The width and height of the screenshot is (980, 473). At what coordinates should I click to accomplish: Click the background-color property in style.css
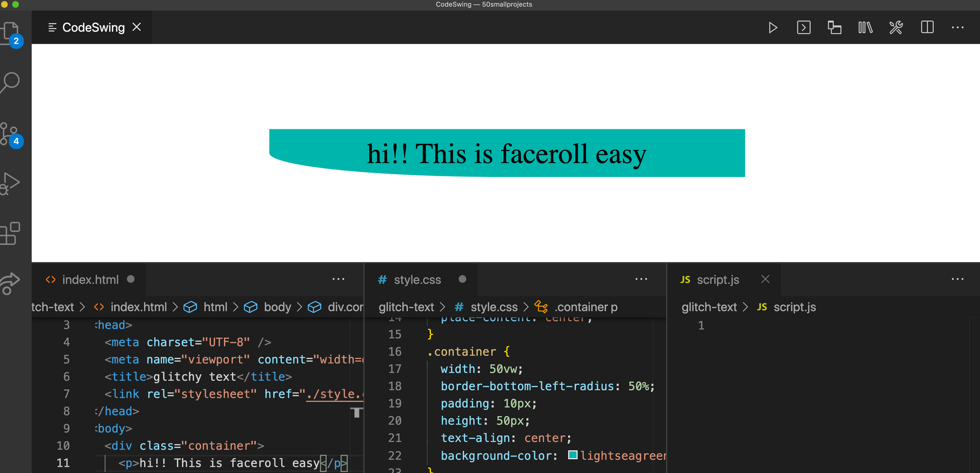(496, 456)
